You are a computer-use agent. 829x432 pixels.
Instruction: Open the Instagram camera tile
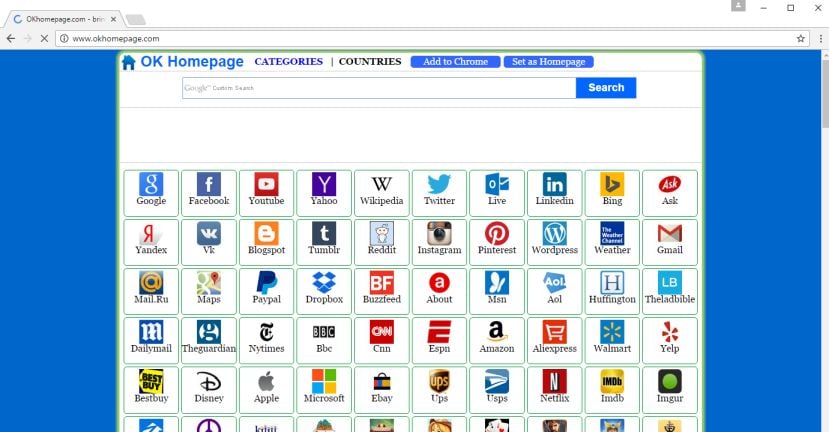pos(439,242)
